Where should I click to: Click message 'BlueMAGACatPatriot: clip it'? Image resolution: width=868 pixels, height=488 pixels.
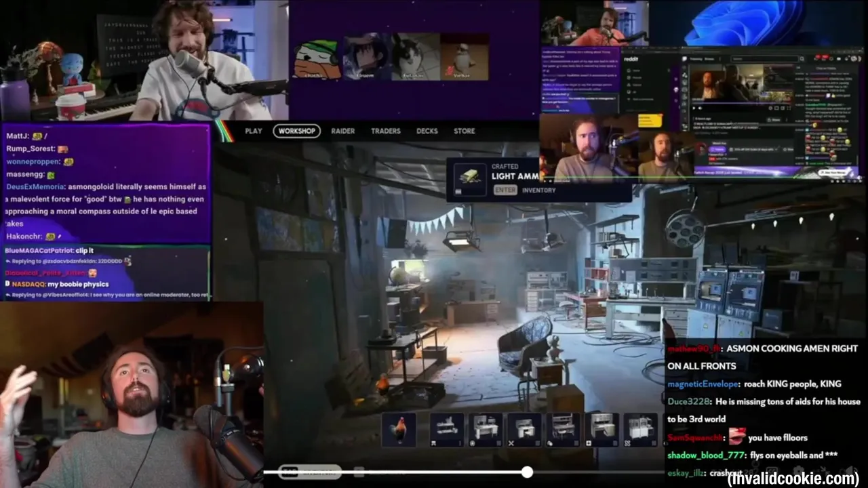(49, 251)
